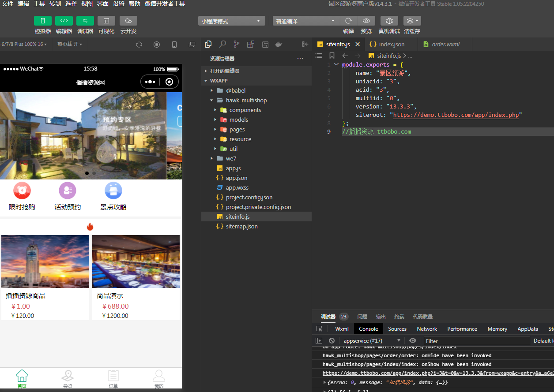
Task: Open the 订单 tab in the simulator
Action: (113, 379)
